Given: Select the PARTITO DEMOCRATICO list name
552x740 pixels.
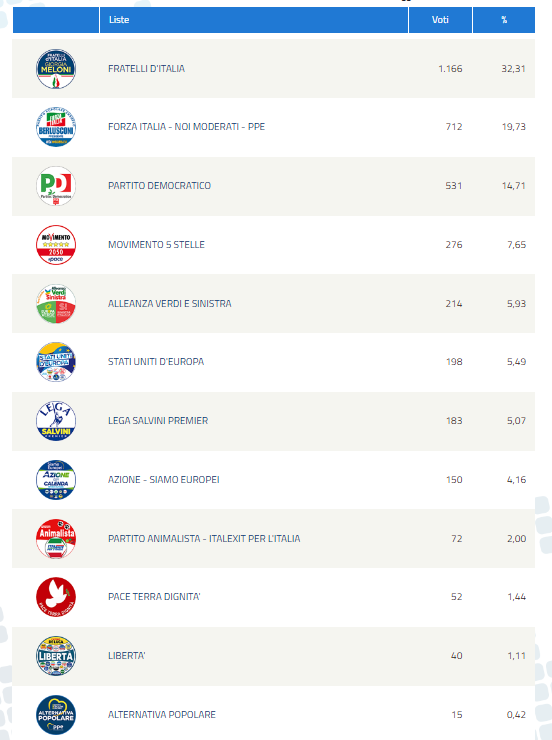Looking at the screenshot, I should pos(159,186).
